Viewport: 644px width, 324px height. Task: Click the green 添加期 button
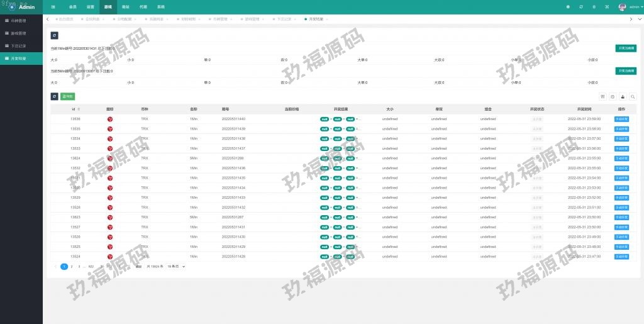67,96
